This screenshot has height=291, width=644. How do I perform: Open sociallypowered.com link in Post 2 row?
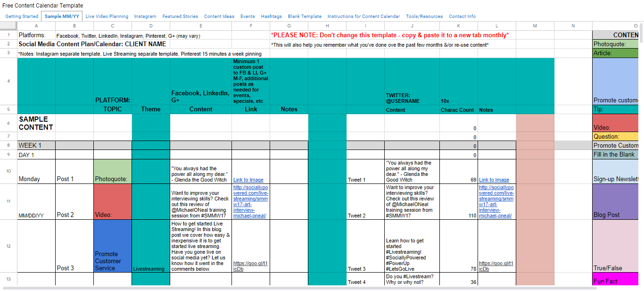click(250, 201)
